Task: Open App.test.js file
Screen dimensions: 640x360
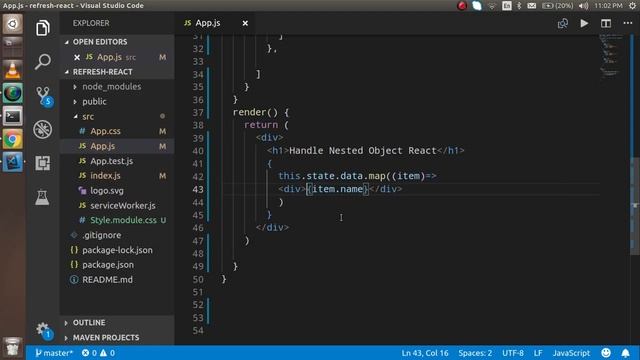Action: point(117,161)
